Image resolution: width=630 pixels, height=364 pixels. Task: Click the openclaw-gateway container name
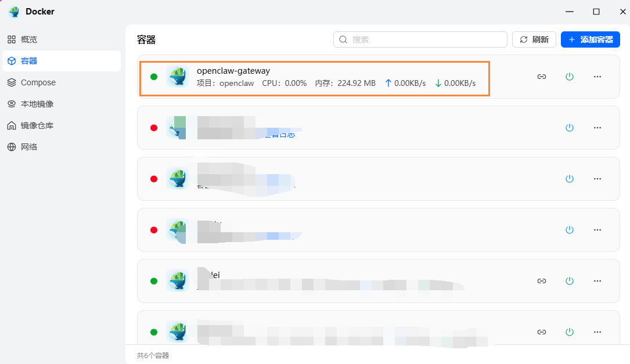(233, 71)
